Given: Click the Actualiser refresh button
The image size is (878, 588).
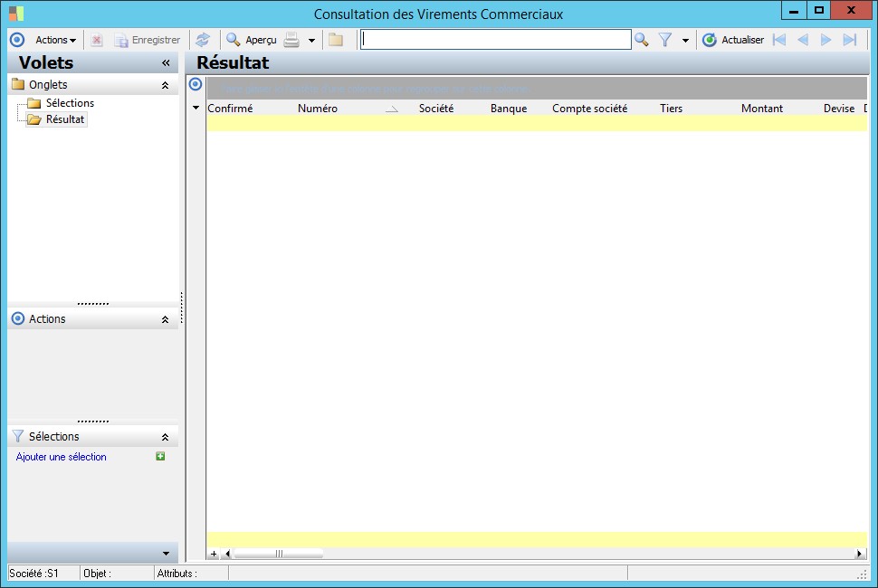Looking at the screenshot, I should [x=733, y=40].
